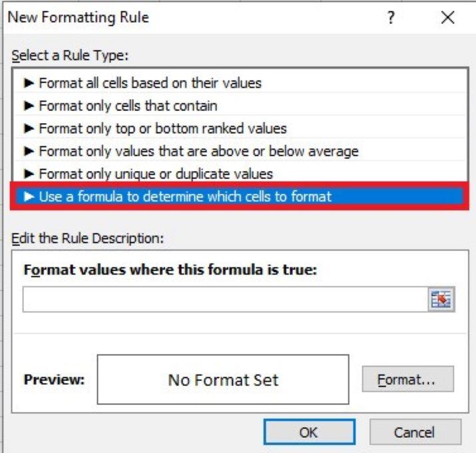Confirm the rule with OK

coord(308,432)
